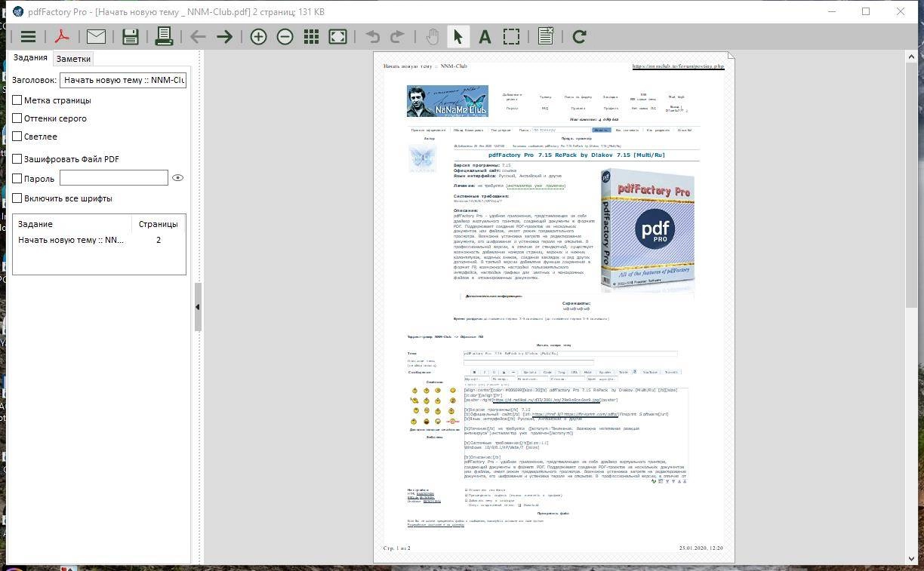Open the notes clipboard icon
Screen dimensions: 924x571
click(x=546, y=36)
